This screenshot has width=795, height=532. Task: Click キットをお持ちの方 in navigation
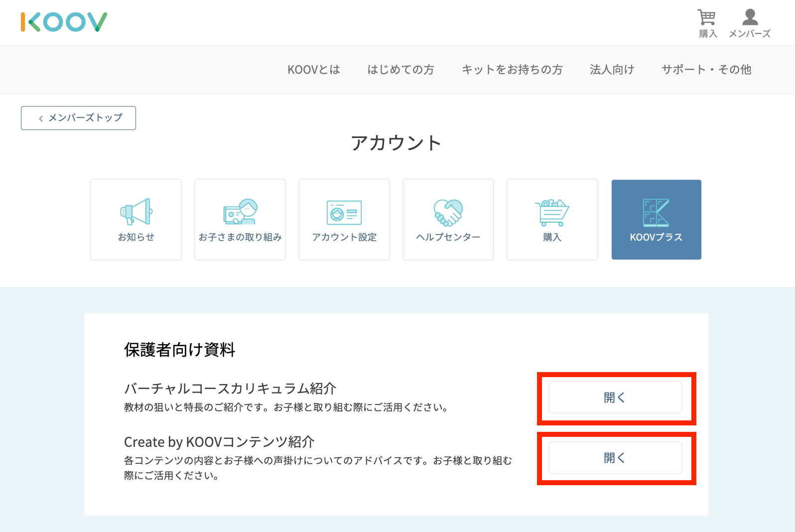coord(512,70)
